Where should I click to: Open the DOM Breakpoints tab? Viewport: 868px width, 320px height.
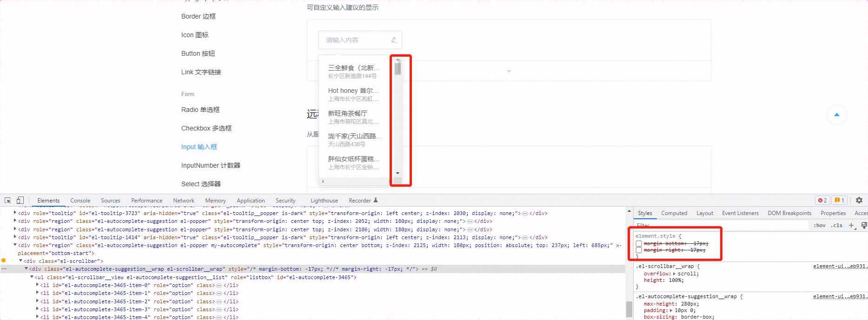tap(789, 213)
